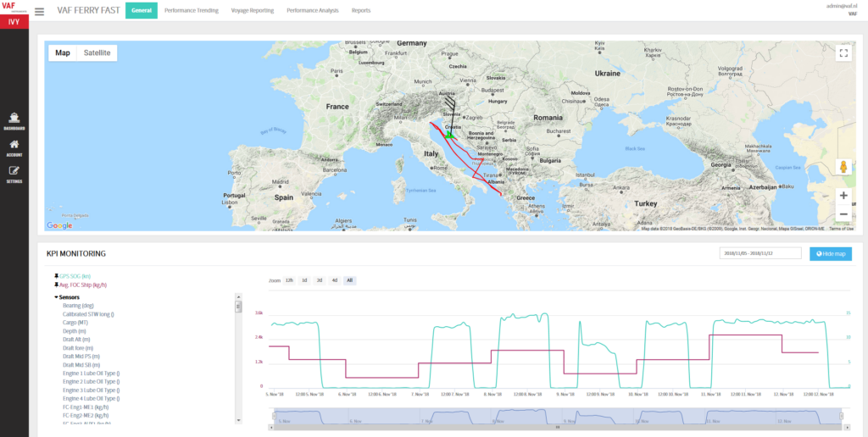The height and width of the screenshot is (437, 868).
Task: Unpin the GPS SOG (kn) series
Action: point(56,276)
